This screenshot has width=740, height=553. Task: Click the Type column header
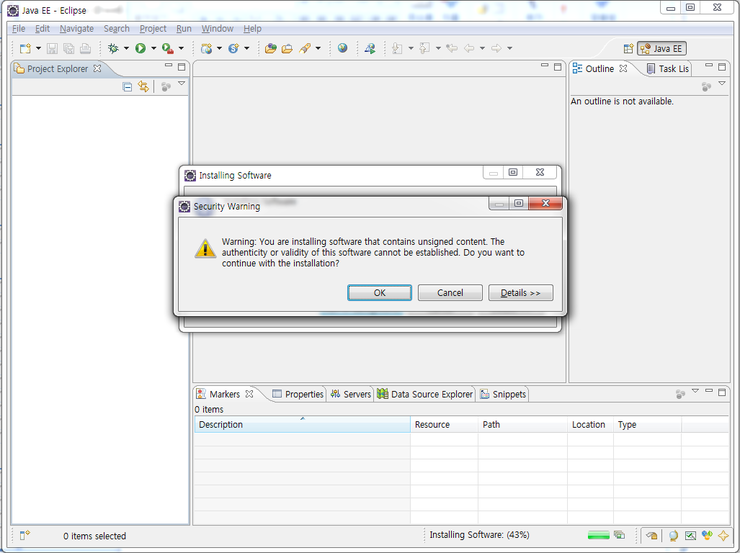pos(647,424)
